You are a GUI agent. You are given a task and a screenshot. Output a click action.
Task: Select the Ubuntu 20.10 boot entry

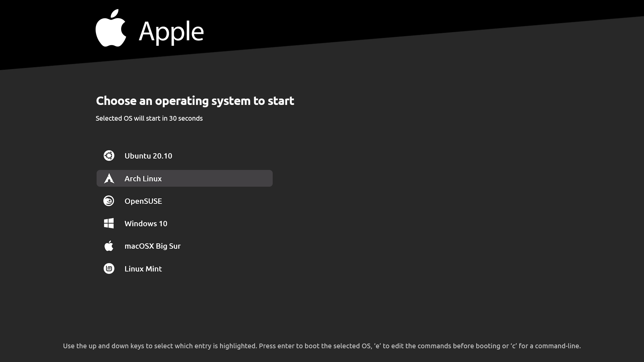(184, 156)
